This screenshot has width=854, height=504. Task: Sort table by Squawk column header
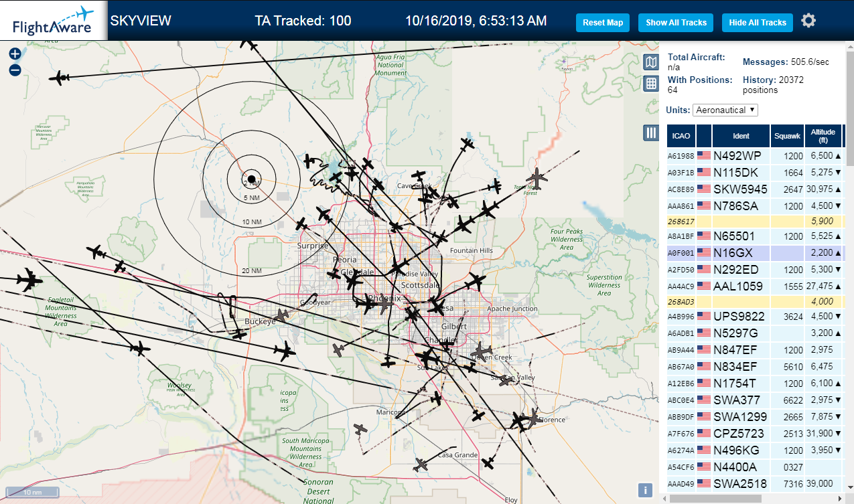(787, 136)
